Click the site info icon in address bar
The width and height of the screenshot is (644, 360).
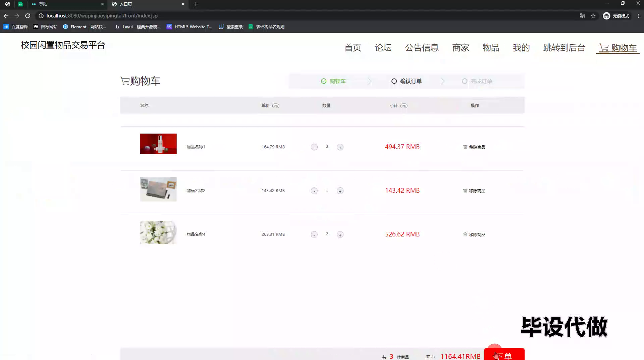pos(41,16)
